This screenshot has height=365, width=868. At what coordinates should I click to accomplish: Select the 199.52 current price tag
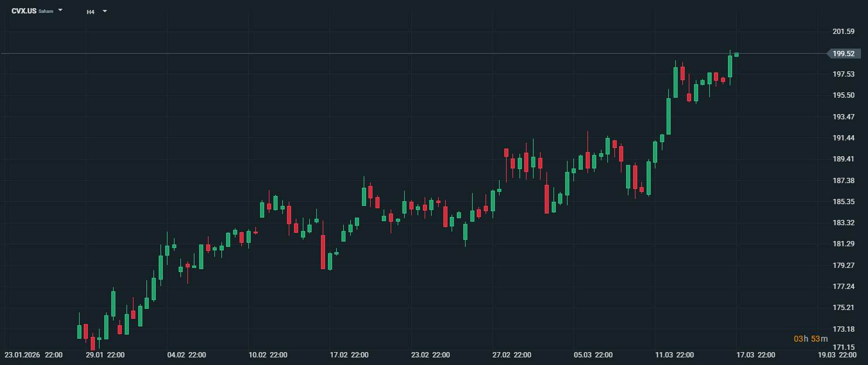click(843, 54)
